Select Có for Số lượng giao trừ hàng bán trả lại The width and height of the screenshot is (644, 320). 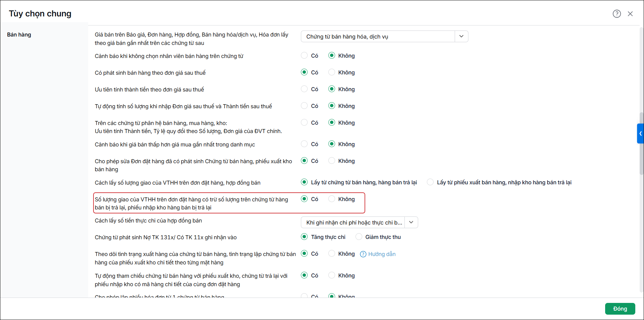tap(304, 199)
